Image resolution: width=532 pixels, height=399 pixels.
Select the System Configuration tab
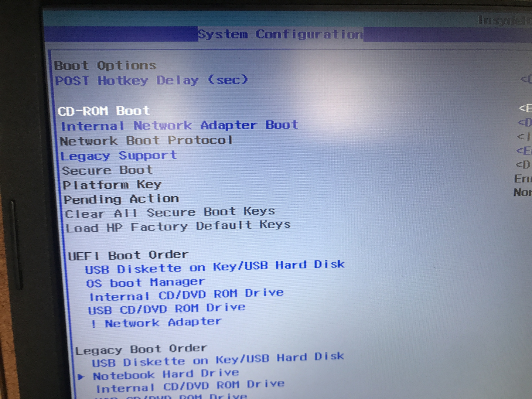[280, 34]
